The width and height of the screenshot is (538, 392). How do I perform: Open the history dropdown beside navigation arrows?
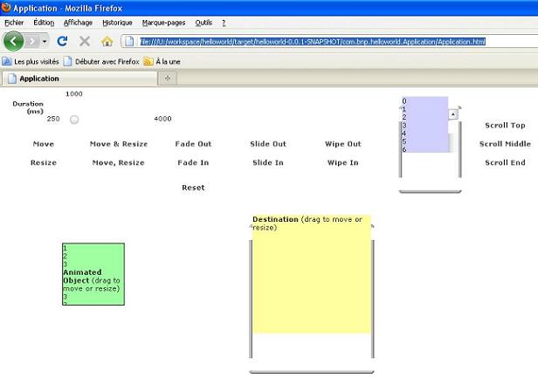(x=45, y=41)
